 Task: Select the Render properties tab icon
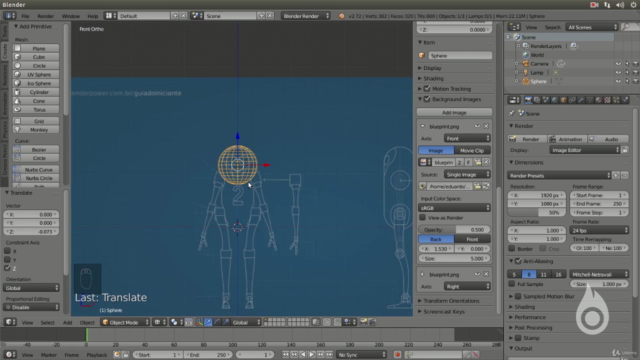click(528, 100)
